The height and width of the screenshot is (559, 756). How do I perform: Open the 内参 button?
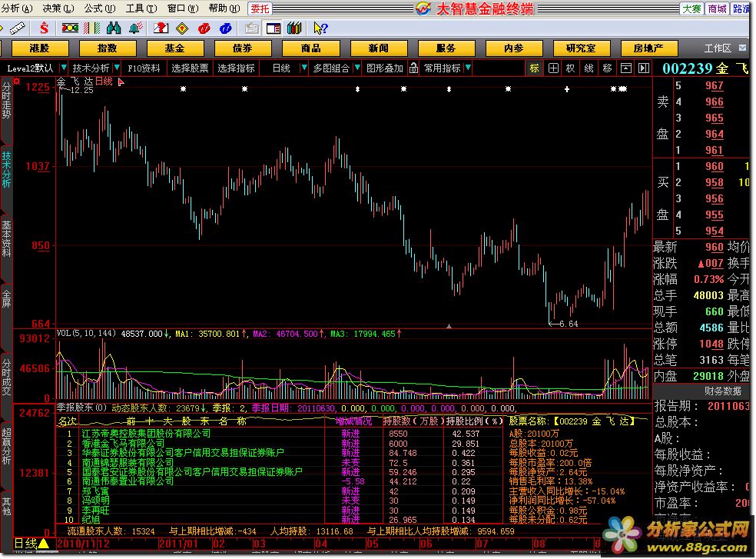coord(514,48)
